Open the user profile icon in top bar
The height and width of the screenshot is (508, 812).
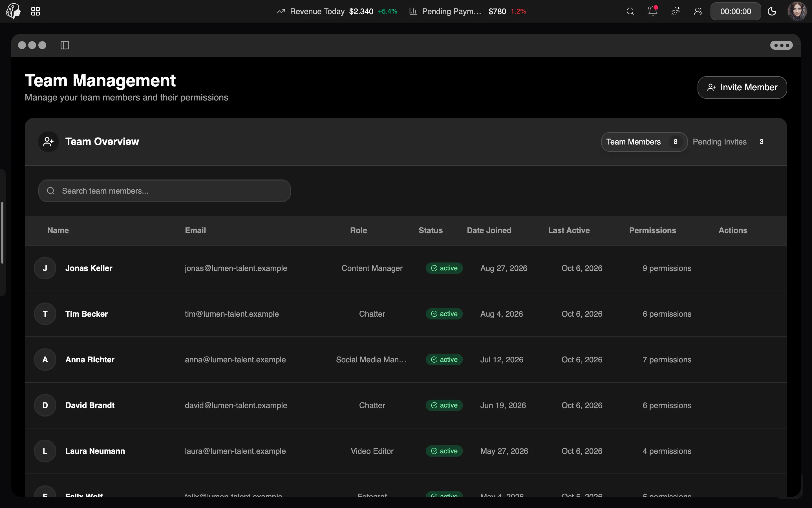point(698,11)
